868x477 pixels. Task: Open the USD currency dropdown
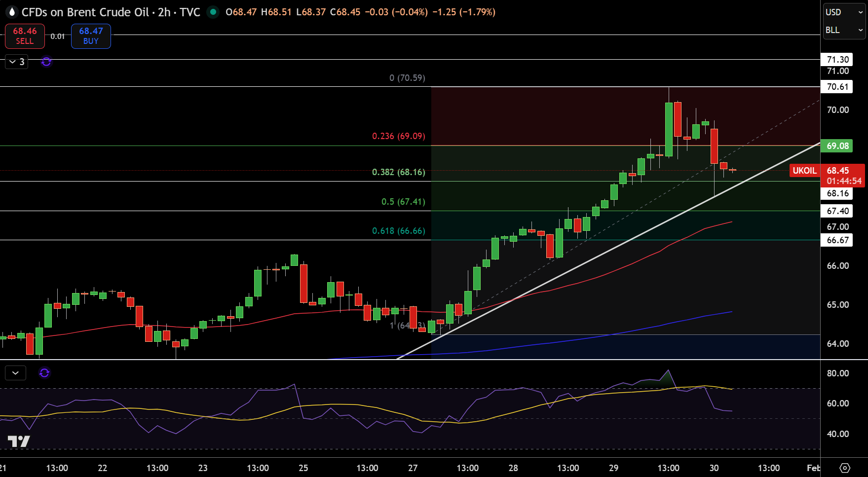click(x=844, y=12)
